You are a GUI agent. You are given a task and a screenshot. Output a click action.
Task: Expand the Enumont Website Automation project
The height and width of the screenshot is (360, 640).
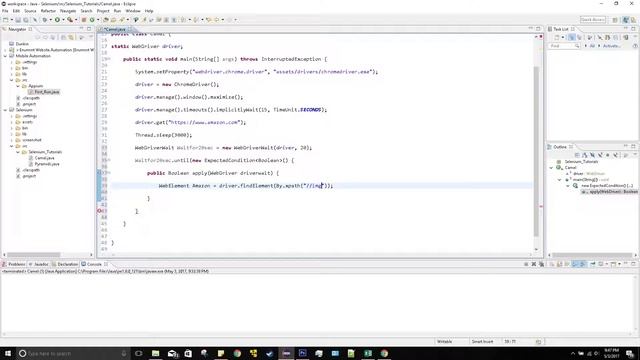(x=5, y=50)
